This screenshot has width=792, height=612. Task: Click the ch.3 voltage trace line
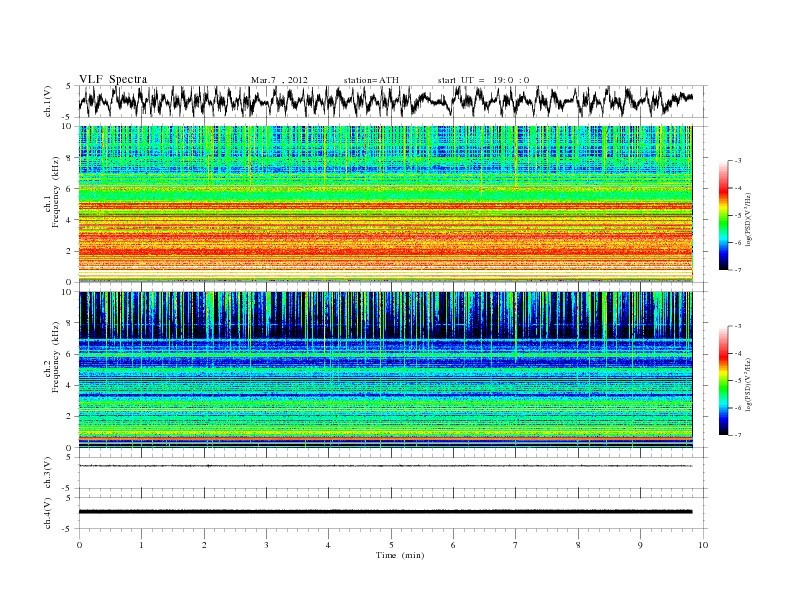[385, 466]
